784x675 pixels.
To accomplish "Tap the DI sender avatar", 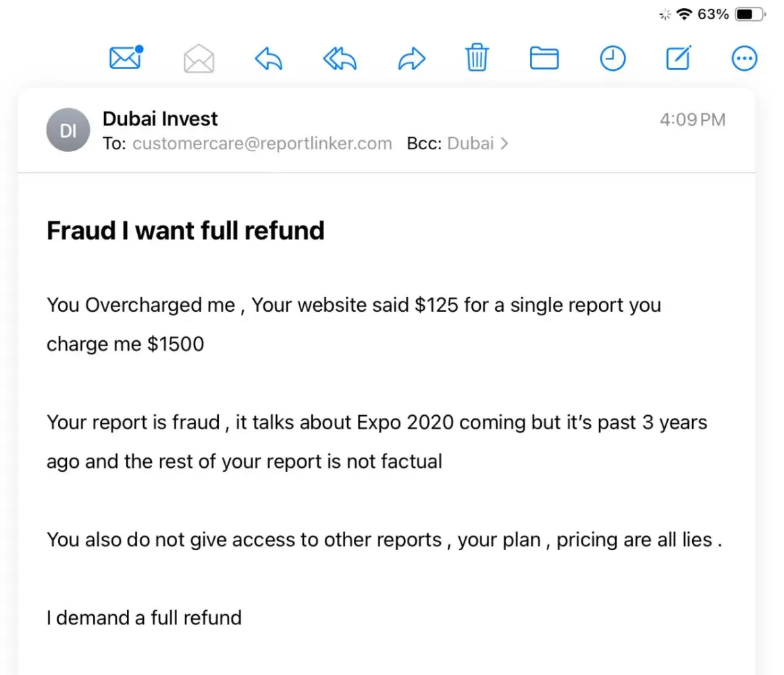I will point(68,130).
